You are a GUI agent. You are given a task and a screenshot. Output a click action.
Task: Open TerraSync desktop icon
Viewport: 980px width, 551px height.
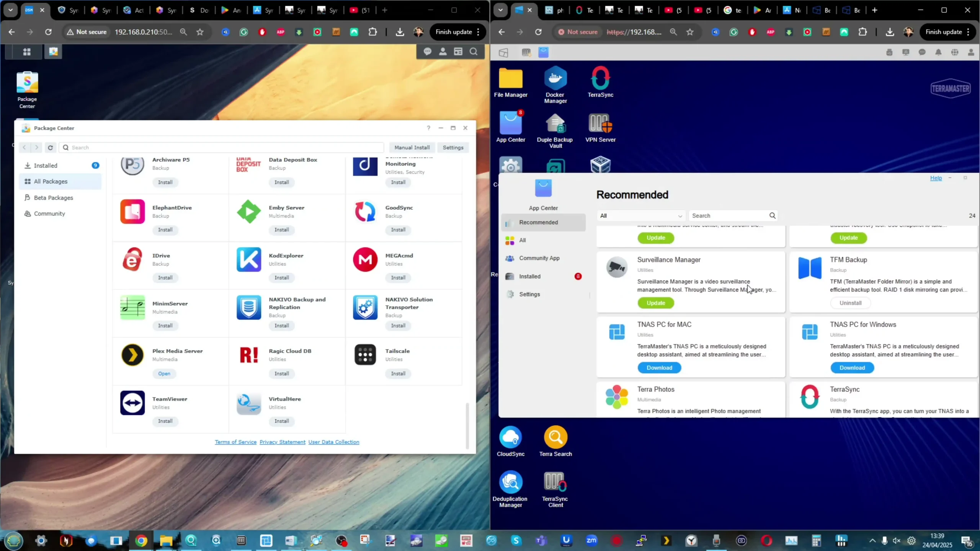click(x=600, y=82)
